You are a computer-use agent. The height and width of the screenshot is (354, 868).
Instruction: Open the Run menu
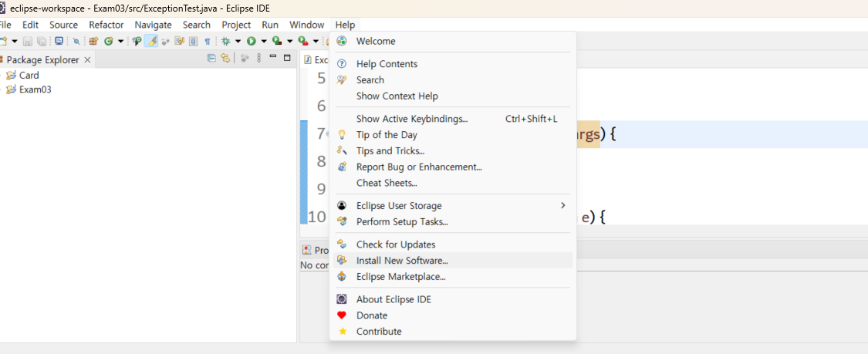tap(270, 25)
